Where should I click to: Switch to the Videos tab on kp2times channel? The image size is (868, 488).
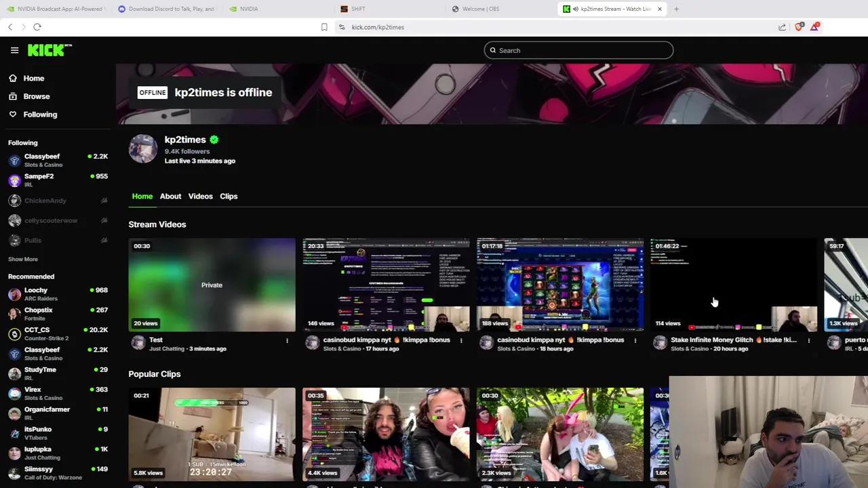[200, 196]
